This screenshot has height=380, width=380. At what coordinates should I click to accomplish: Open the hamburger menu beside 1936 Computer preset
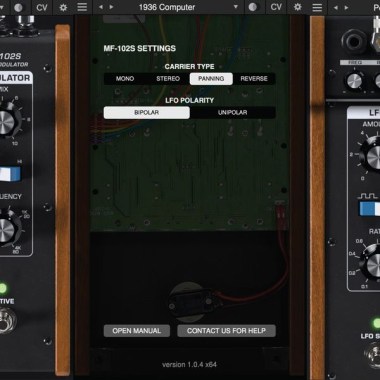pos(317,7)
